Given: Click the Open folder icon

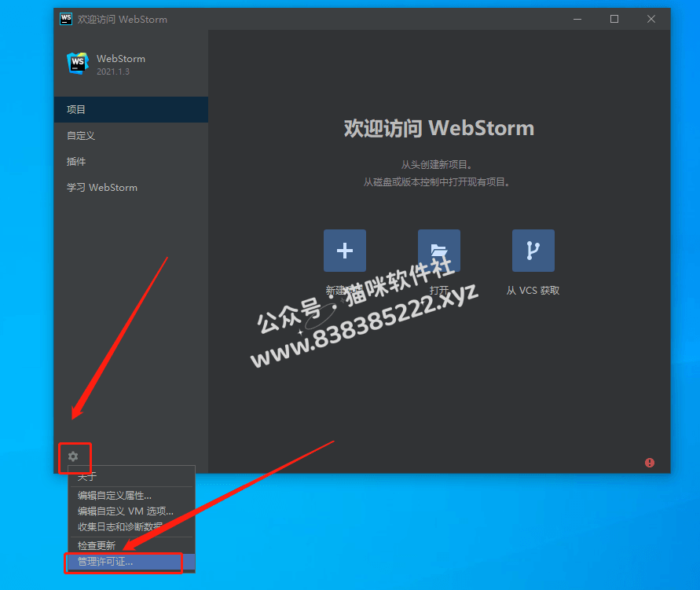Looking at the screenshot, I should pyautogui.click(x=439, y=251).
